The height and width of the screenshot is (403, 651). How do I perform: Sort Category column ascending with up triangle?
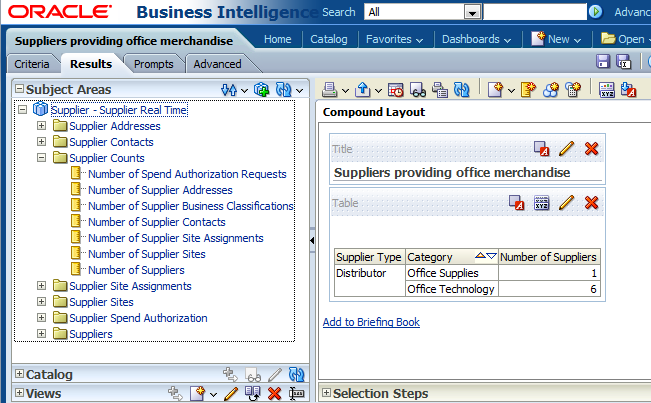(480, 256)
